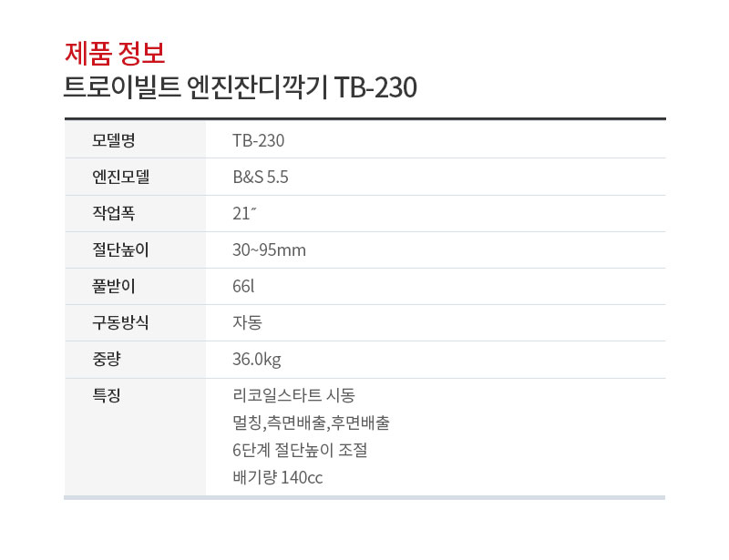The image size is (729, 560).
Task: Click the 66l grass catcher value
Action: coord(243,286)
